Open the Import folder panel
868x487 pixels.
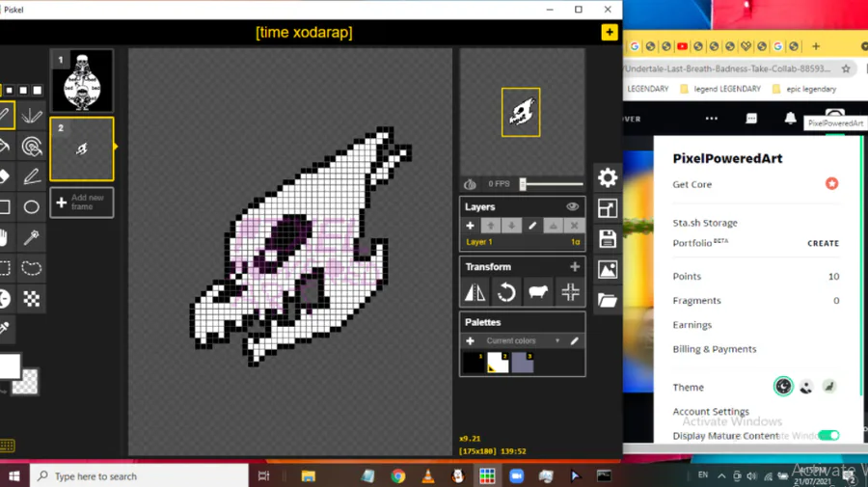608,301
